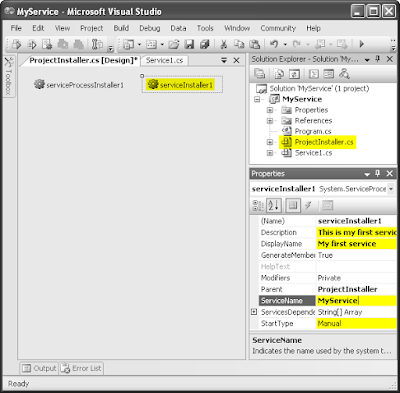Expand the Properties folder node

[270, 110]
